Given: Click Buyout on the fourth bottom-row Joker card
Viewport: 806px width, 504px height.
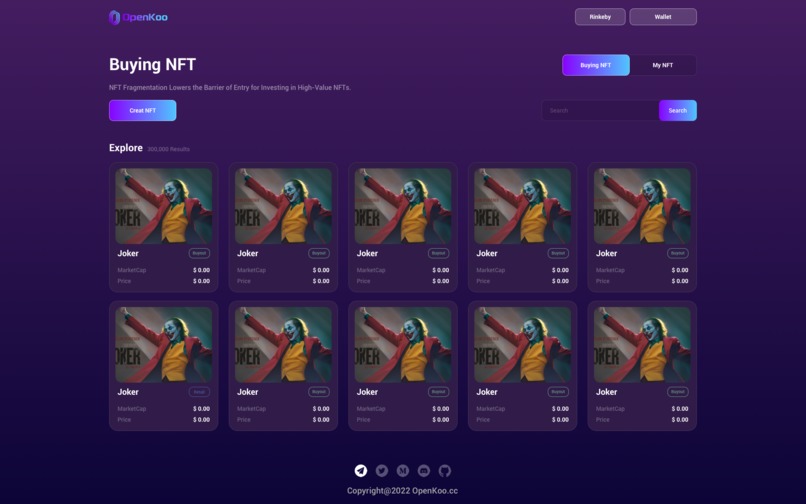Looking at the screenshot, I should coord(558,392).
